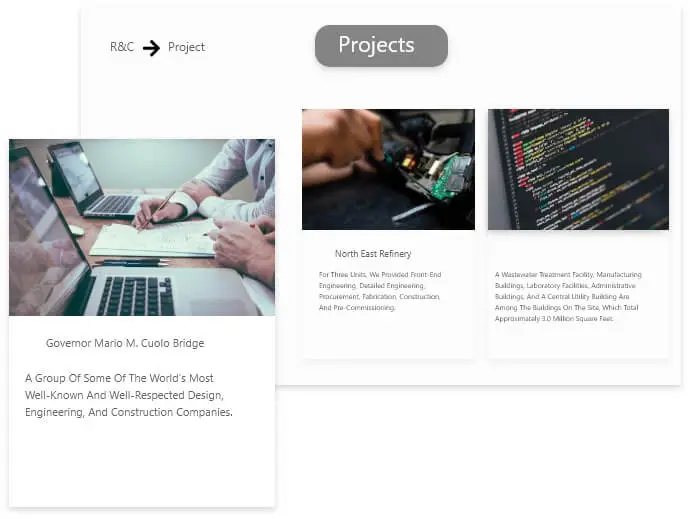Click the paper document being written on

click(154, 238)
